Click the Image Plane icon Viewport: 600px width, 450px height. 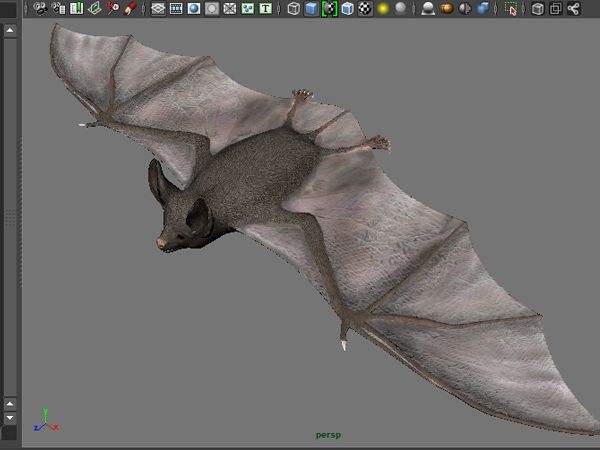(x=95, y=8)
